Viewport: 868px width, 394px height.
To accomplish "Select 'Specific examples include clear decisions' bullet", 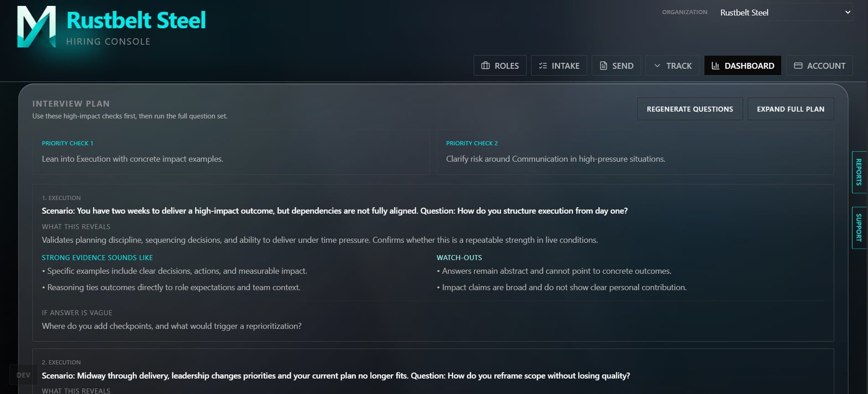I will point(175,271).
